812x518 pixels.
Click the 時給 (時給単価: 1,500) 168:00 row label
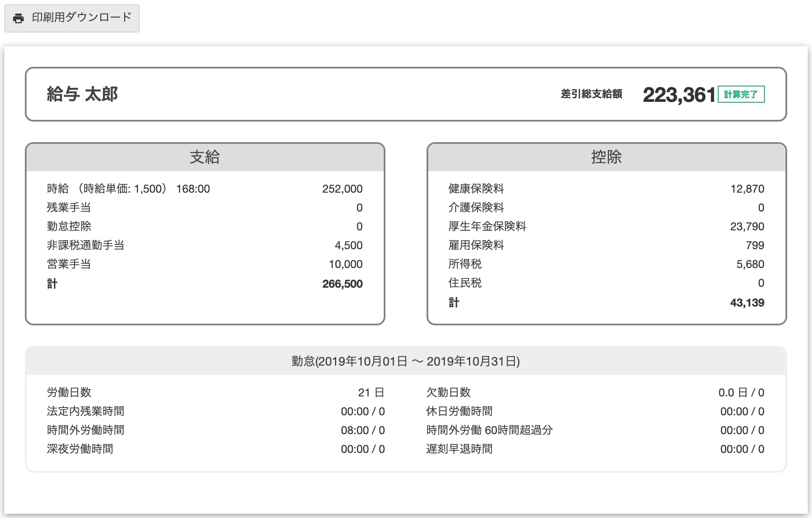tap(128, 189)
